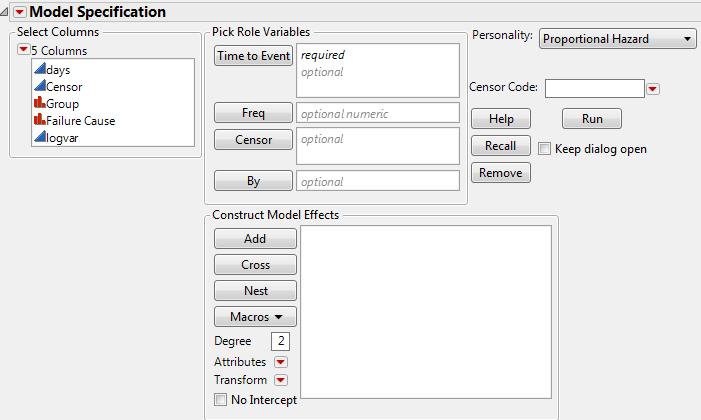The height and width of the screenshot is (420, 701).
Task: Select the Censor column in list
Action: click(63, 87)
